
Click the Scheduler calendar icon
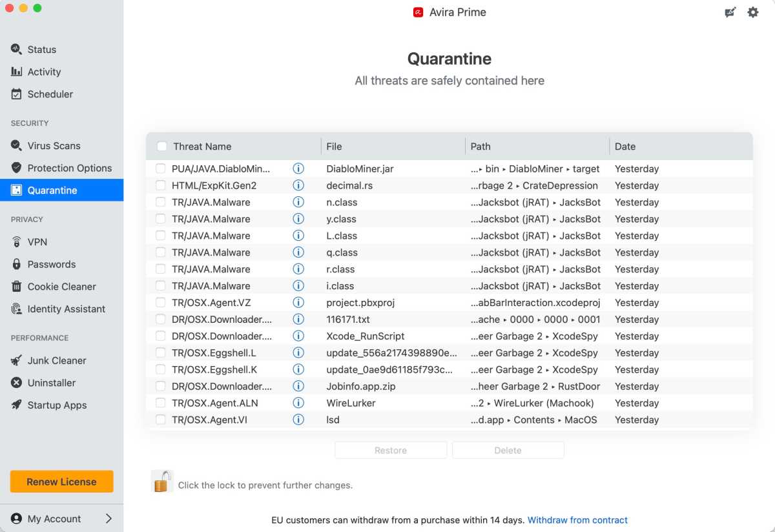16,94
